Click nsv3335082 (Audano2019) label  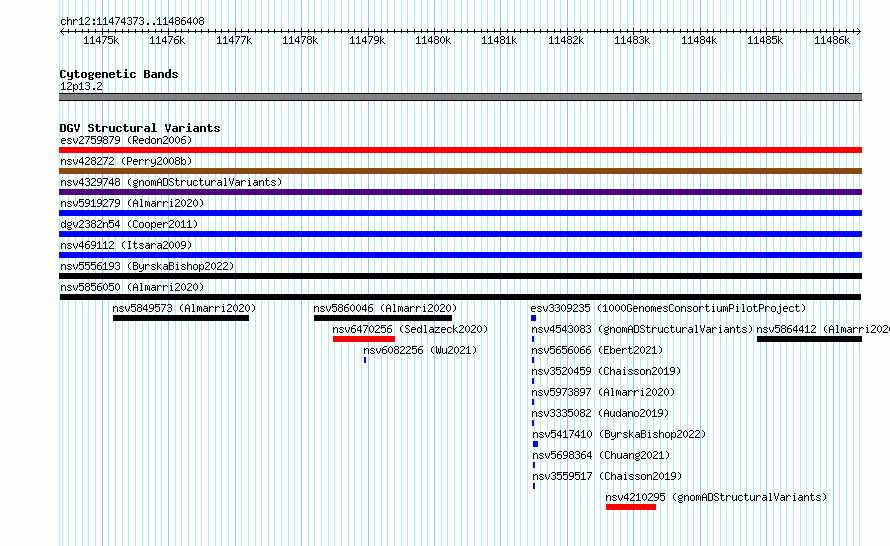coord(600,413)
